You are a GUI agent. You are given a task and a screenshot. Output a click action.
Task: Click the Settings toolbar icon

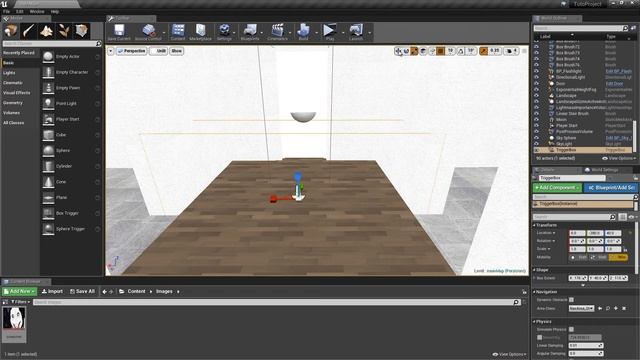click(x=224, y=32)
